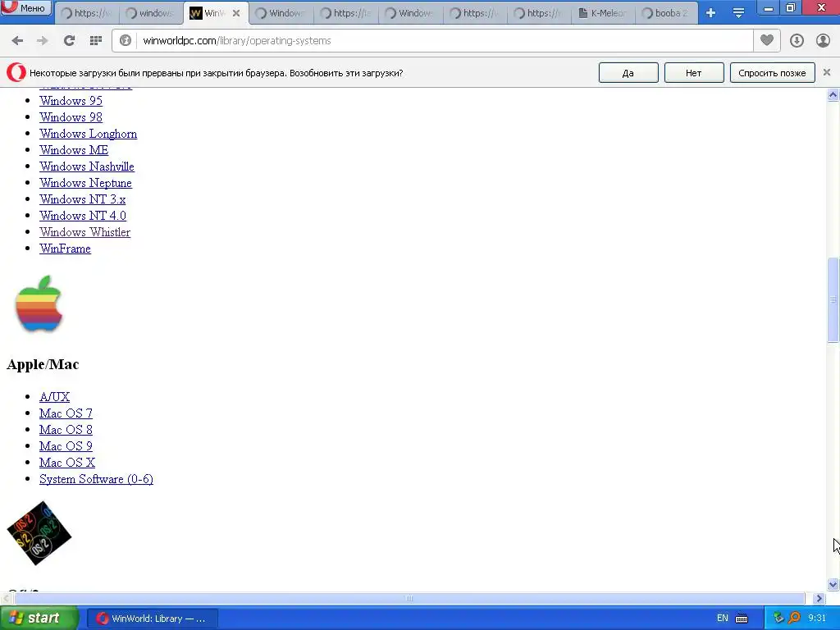This screenshot has width=840, height=630.
Task: Click the vertical scrollbar thumb
Action: (833, 299)
